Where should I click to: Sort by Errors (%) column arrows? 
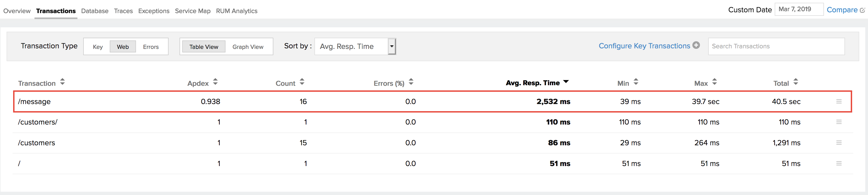pos(411,82)
